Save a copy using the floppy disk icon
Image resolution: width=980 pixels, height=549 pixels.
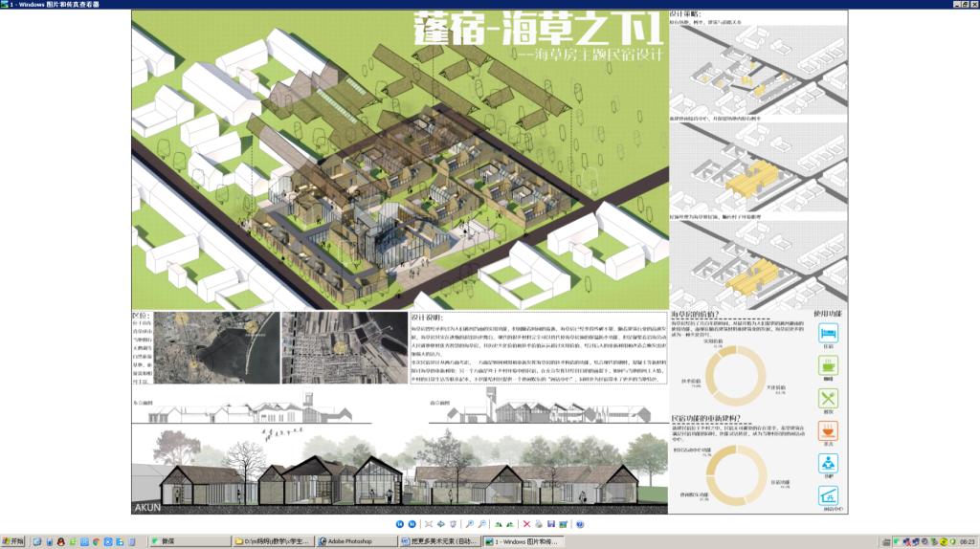click(x=550, y=524)
